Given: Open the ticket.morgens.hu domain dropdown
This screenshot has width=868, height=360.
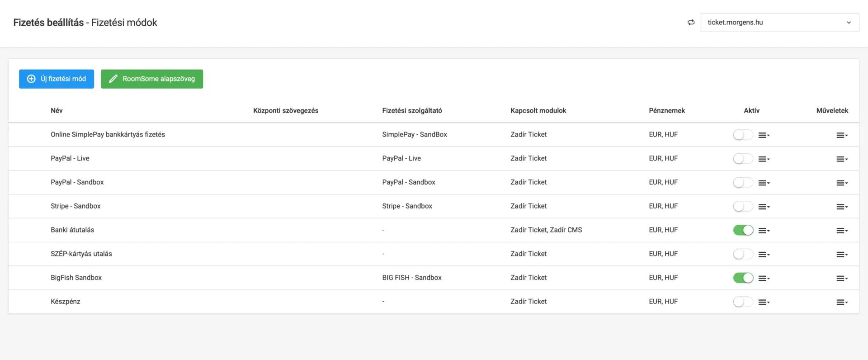Looking at the screenshot, I should pyautogui.click(x=779, y=23).
